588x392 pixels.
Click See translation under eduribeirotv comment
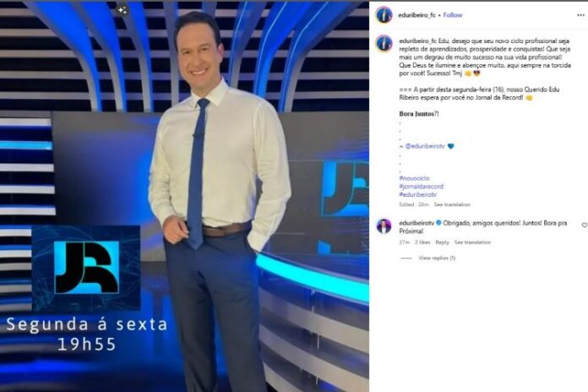pos(472,242)
